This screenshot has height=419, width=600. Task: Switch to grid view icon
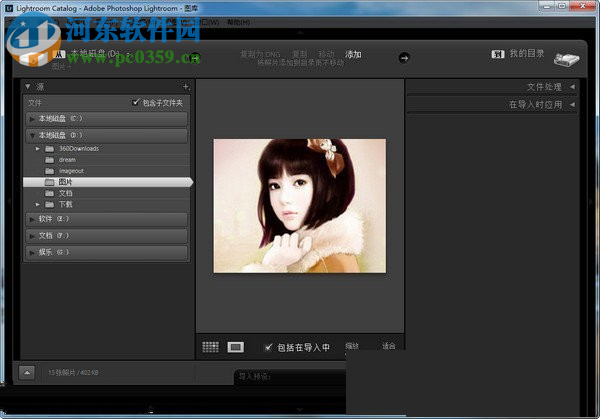pyautogui.click(x=210, y=347)
